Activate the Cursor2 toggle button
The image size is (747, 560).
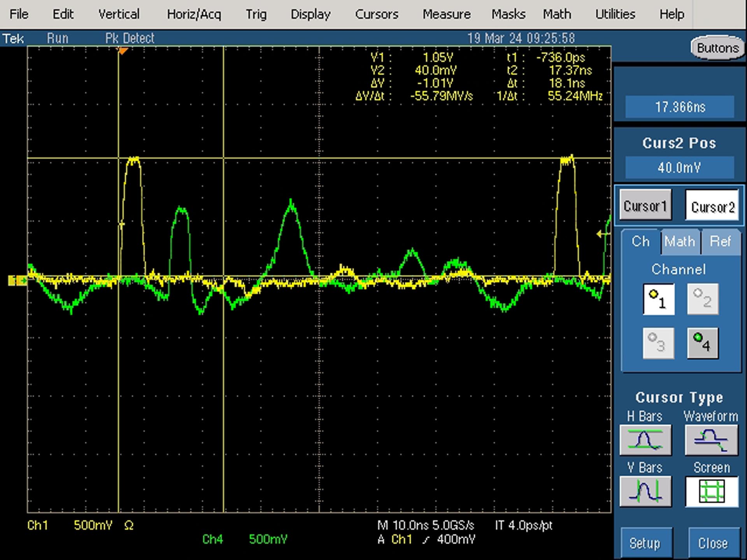pos(712,205)
